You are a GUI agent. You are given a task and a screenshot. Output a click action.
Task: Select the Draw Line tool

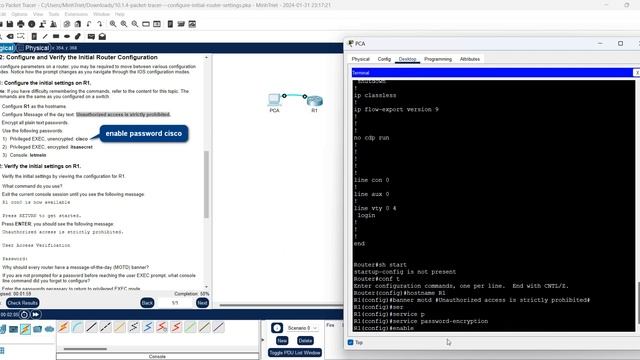point(45,36)
